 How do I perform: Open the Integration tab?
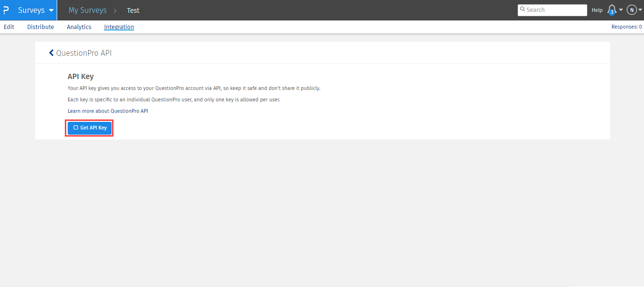119,27
